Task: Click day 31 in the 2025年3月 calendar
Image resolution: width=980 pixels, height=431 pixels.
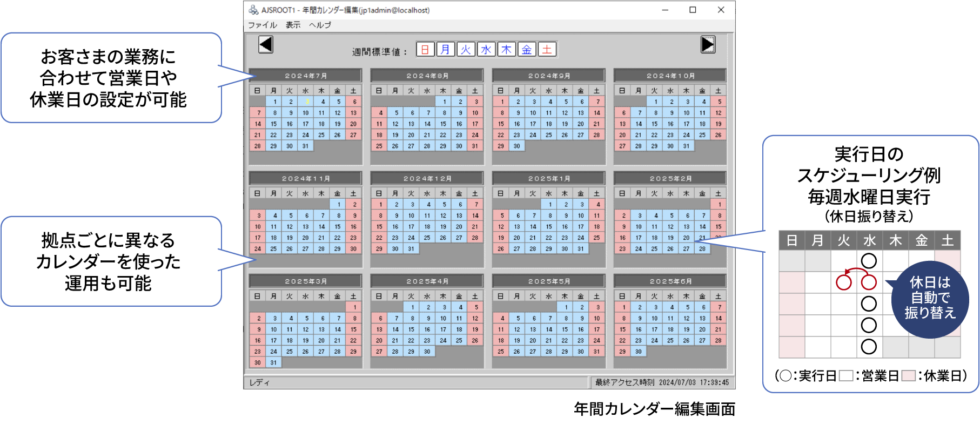Action: click(x=273, y=363)
